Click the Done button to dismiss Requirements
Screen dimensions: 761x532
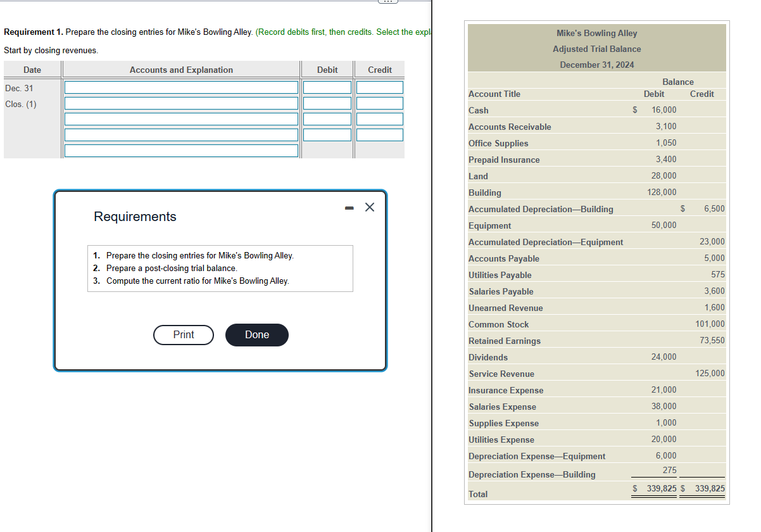coord(256,335)
